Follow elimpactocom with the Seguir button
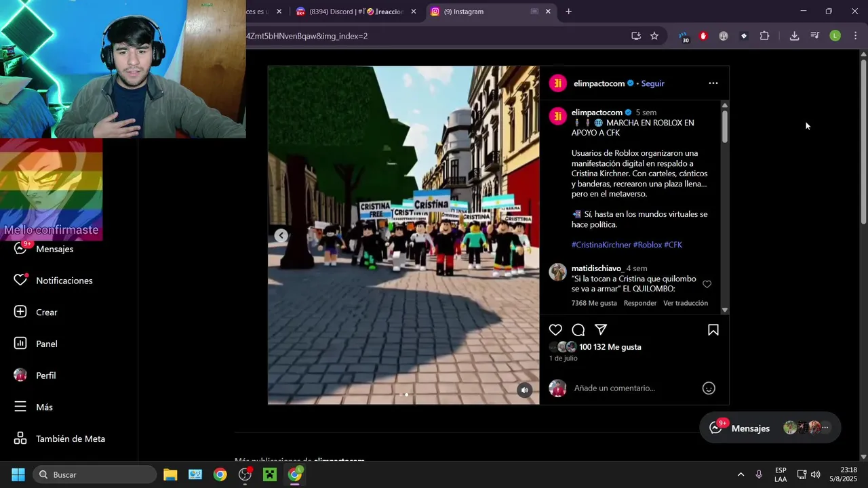This screenshot has width=868, height=488. [x=653, y=83]
